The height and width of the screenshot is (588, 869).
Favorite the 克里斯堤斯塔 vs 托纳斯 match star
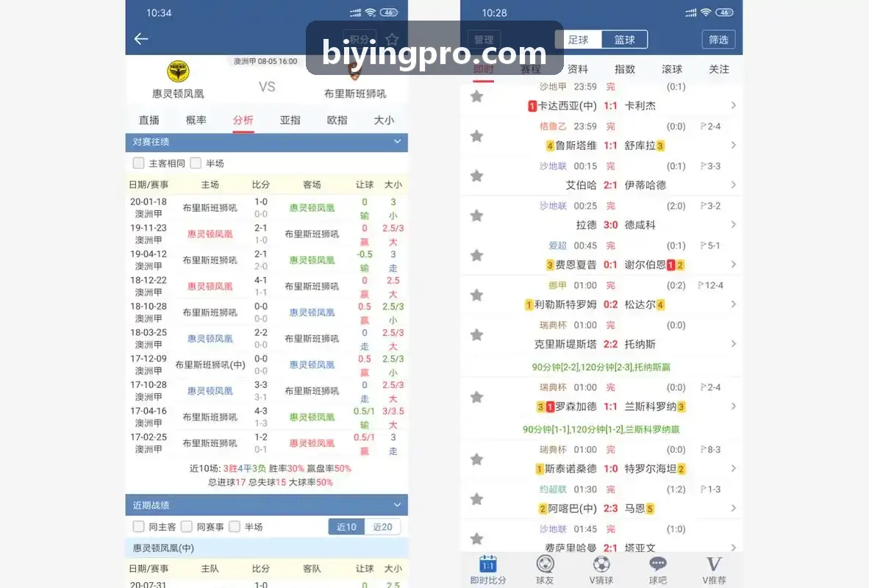pos(476,334)
